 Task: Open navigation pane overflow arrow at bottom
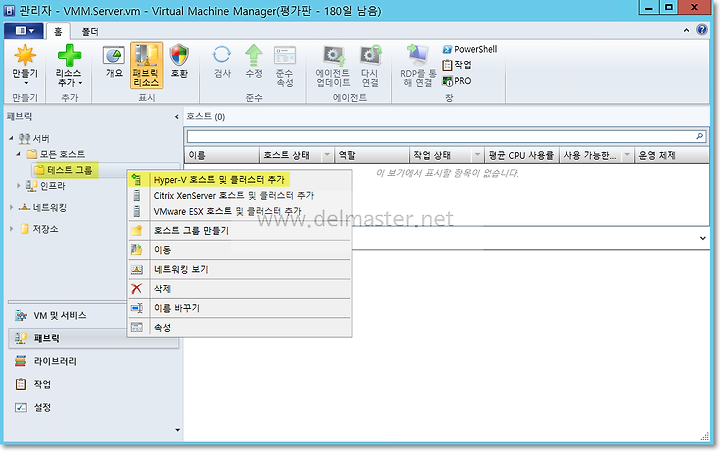178,430
